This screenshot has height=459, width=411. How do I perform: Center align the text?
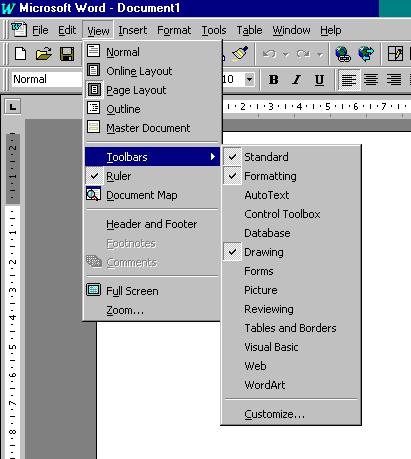(x=371, y=80)
